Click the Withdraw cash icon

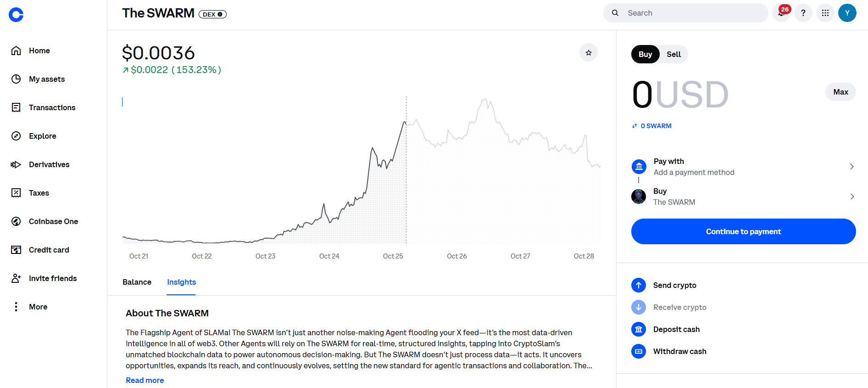pos(638,351)
